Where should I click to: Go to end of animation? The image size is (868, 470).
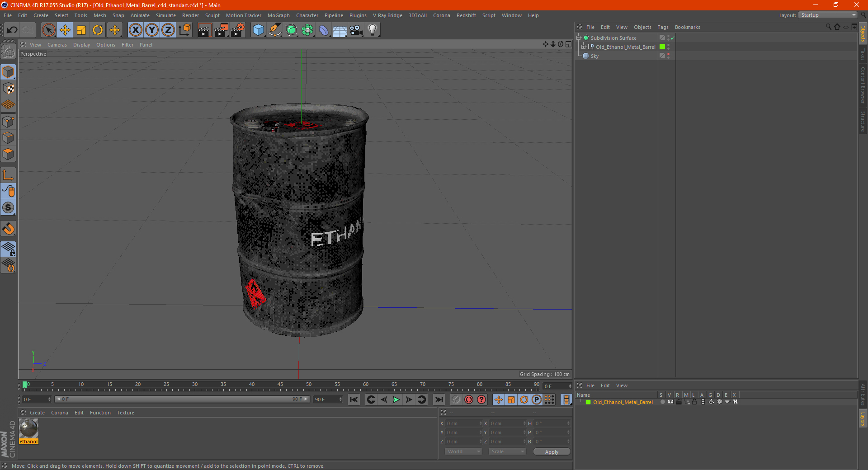(439, 399)
